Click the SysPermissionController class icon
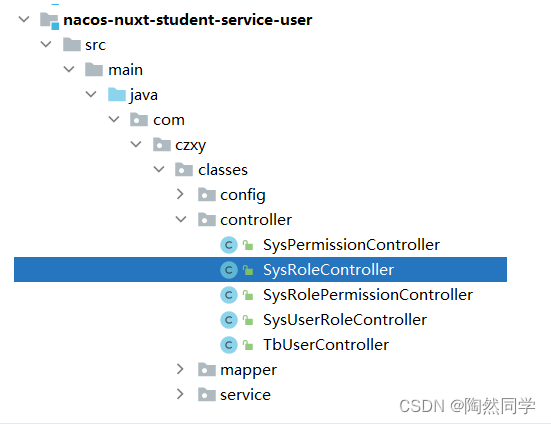 pyautogui.click(x=229, y=245)
